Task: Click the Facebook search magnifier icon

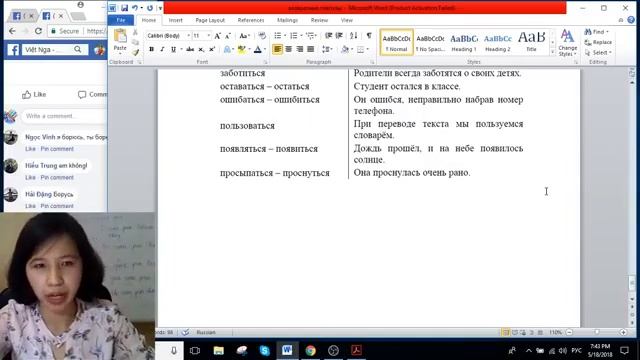Action: [x=78, y=49]
